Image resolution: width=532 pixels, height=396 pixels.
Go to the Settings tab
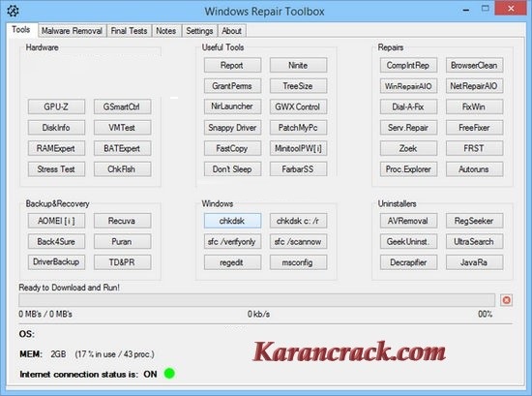click(x=199, y=31)
